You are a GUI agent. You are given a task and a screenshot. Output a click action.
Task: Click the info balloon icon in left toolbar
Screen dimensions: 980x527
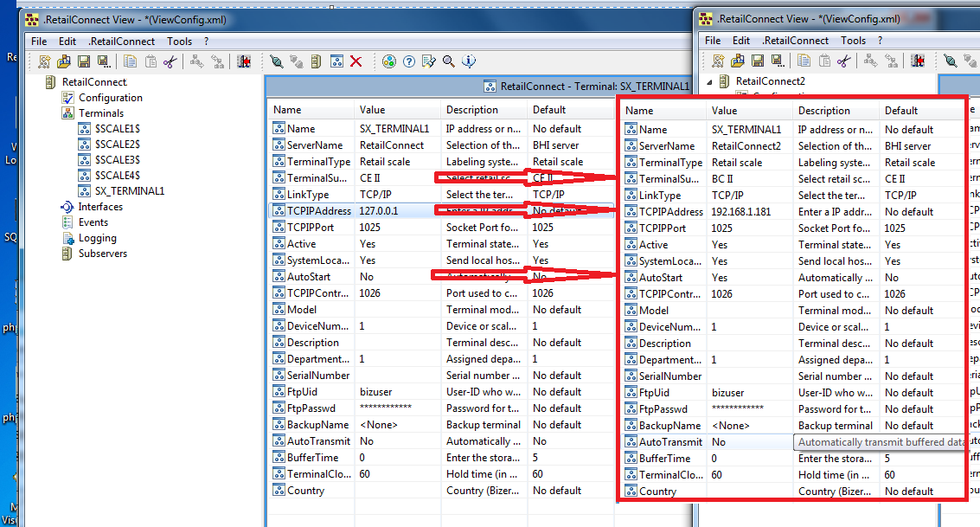[469, 61]
